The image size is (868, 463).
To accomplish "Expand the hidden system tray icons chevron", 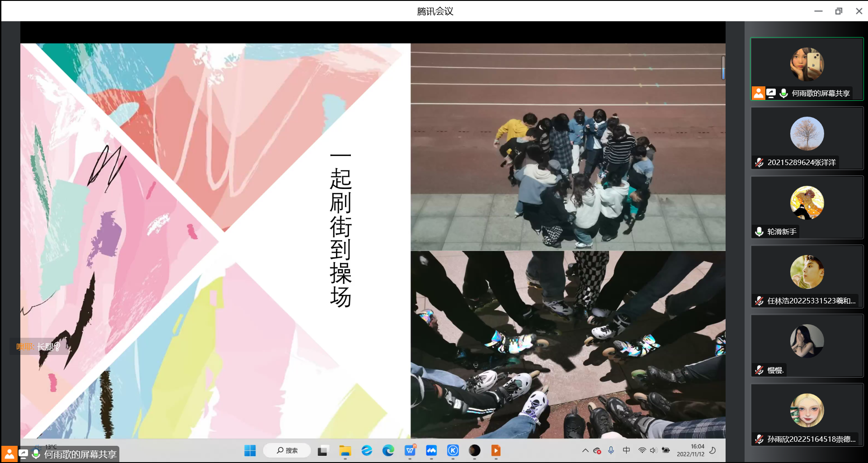I will pyautogui.click(x=585, y=450).
